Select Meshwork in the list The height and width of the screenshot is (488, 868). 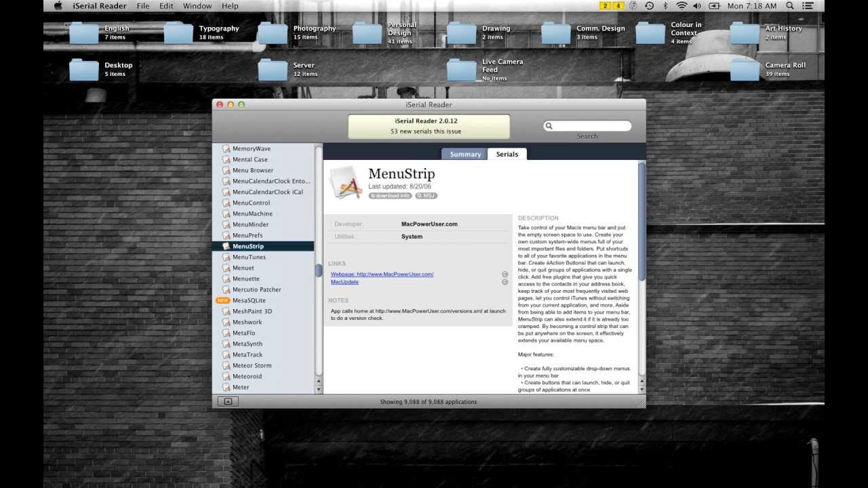pyautogui.click(x=263, y=322)
